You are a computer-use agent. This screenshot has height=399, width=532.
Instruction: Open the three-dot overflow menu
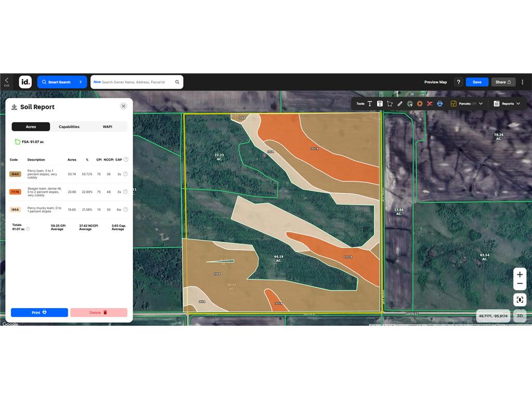pyautogui.click(x=523, y=82)
